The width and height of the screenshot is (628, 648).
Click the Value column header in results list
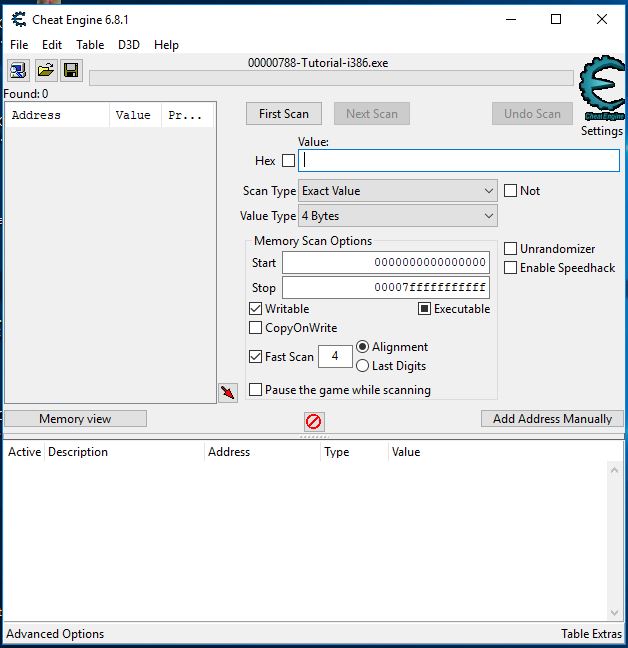(136, 115)
